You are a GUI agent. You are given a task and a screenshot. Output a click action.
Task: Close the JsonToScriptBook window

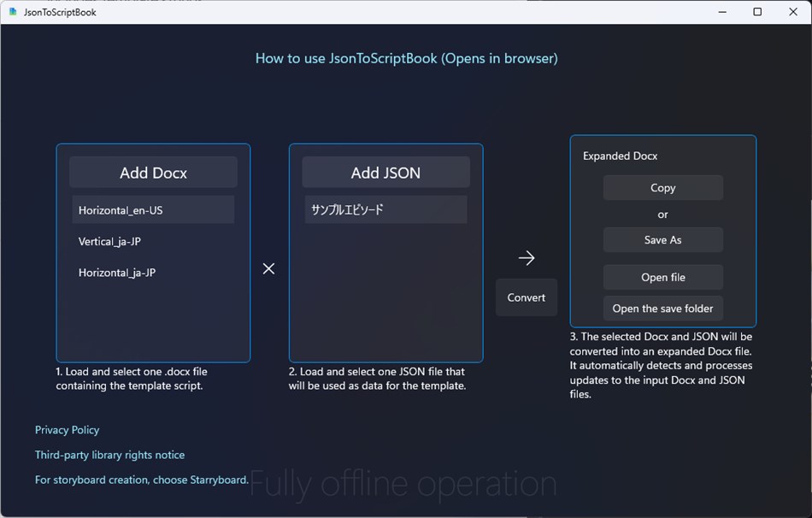pos(793,12)
